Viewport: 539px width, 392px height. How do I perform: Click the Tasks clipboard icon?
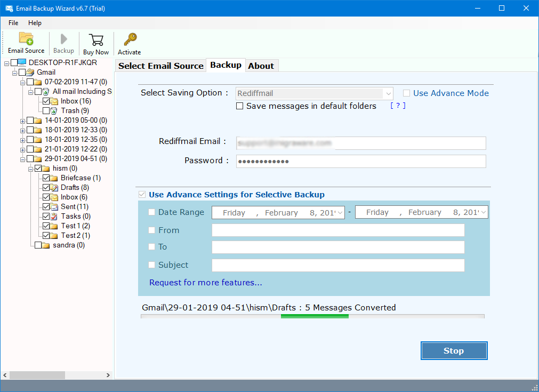point(54,217)
